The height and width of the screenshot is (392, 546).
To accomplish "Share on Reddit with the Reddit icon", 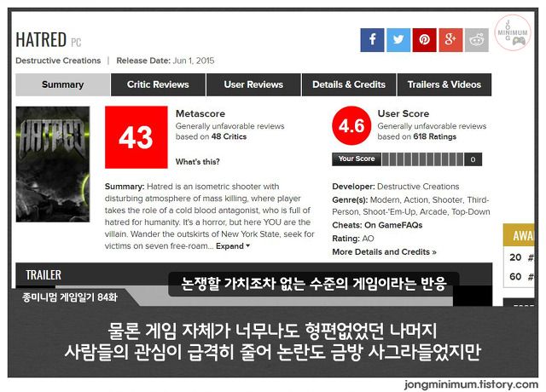I will coord(477,40).
